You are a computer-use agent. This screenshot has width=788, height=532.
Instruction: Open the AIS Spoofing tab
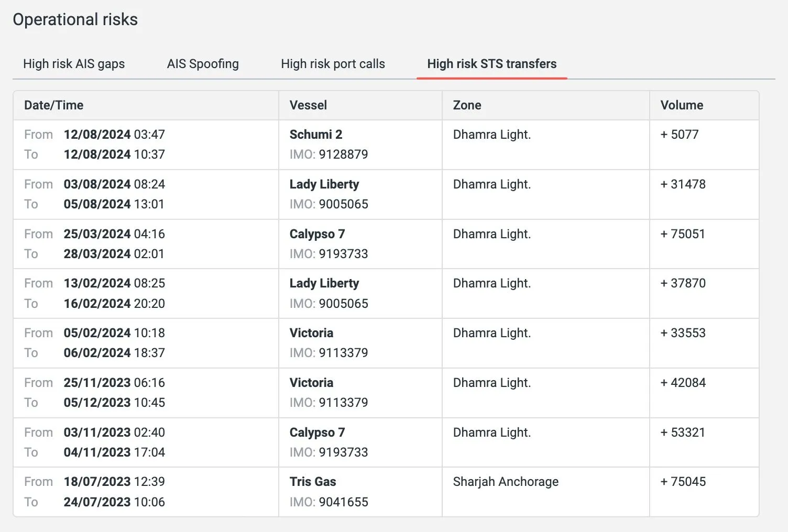tap(203, 64)
